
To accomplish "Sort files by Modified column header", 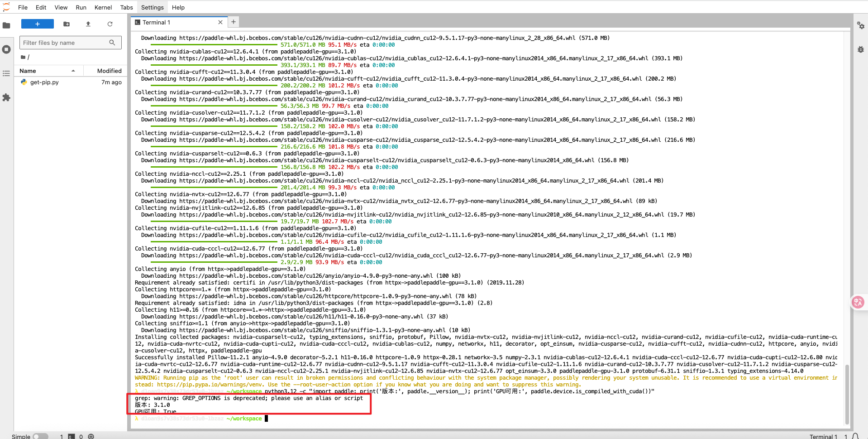I will pos(110,71).
